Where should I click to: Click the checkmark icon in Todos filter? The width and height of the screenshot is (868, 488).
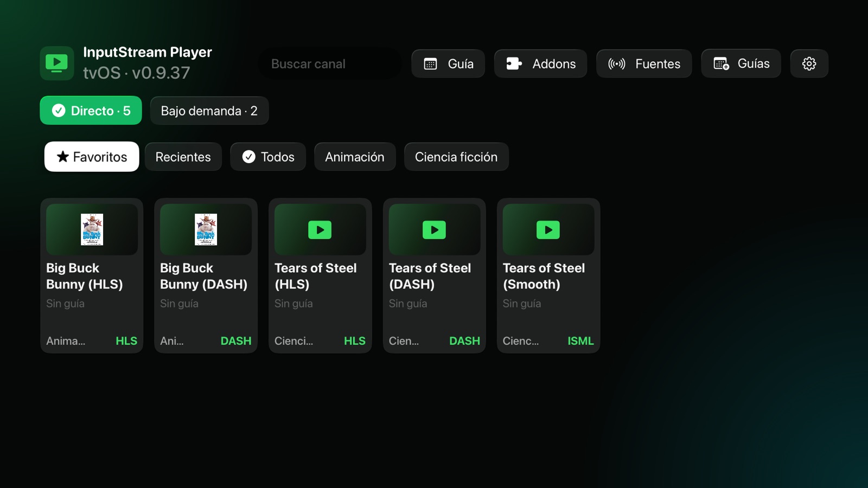click(x=248, y=157)
